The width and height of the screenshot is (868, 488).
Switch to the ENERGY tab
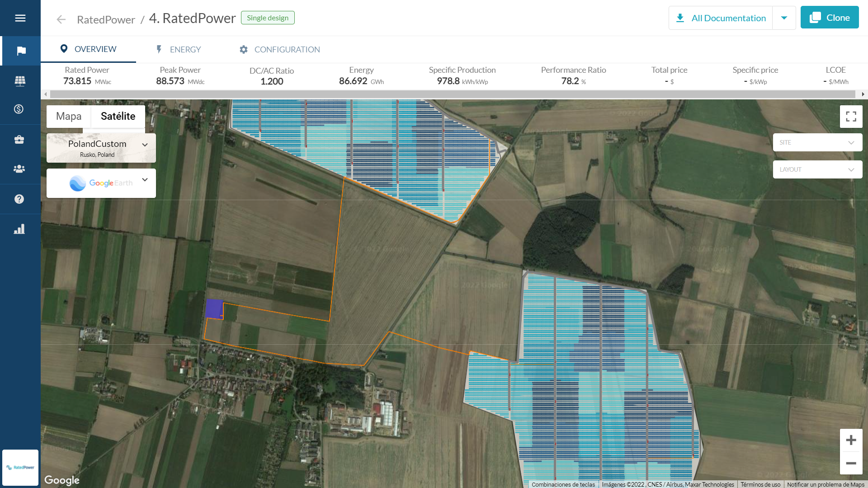pyautogui.click(x=179, y=50)
